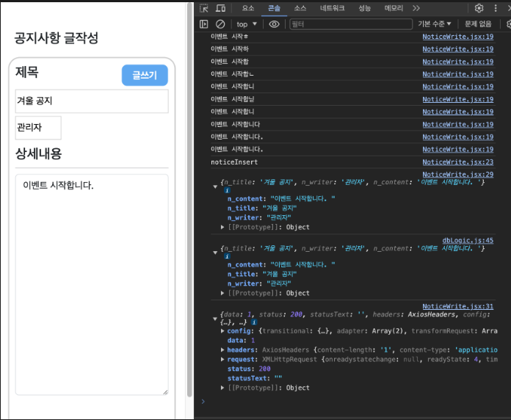The image size is (511, 420).
Task: Click the 글쓰기 button
Action: (x=145, y=76)
